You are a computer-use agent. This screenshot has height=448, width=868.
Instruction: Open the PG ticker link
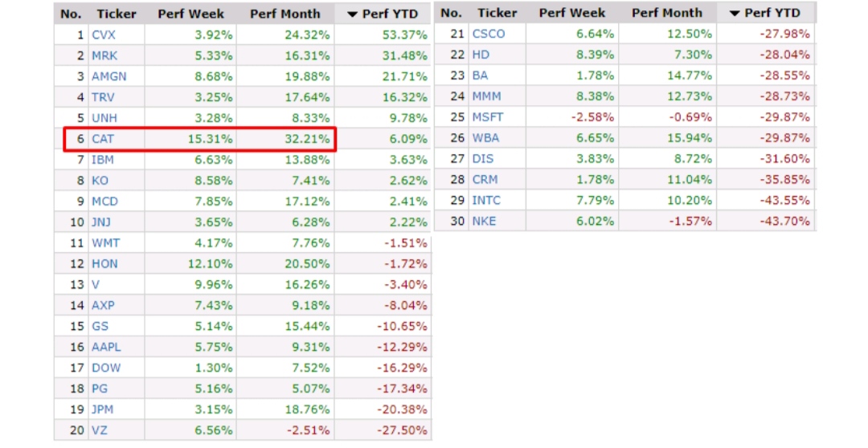tap(100, 389)
